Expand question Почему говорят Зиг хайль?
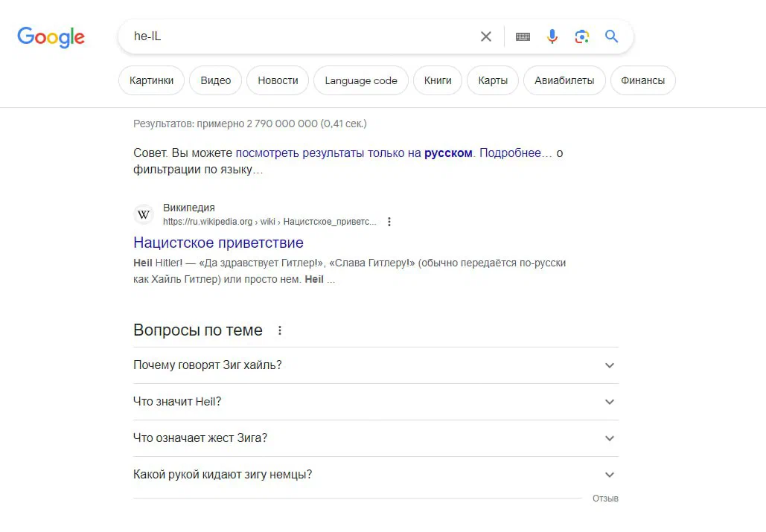766x532 pixels. pos(376,365)
